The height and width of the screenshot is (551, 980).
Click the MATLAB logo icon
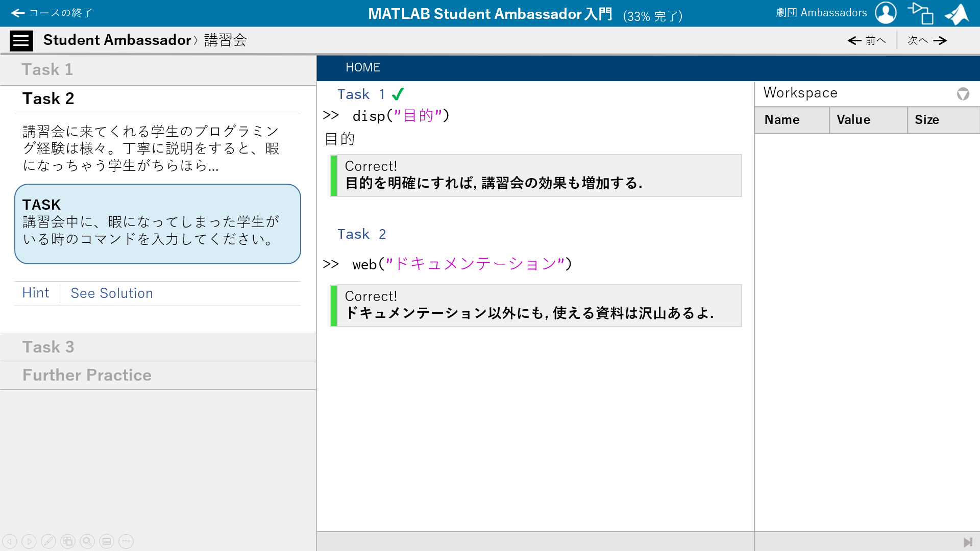(x=957, y=14)
